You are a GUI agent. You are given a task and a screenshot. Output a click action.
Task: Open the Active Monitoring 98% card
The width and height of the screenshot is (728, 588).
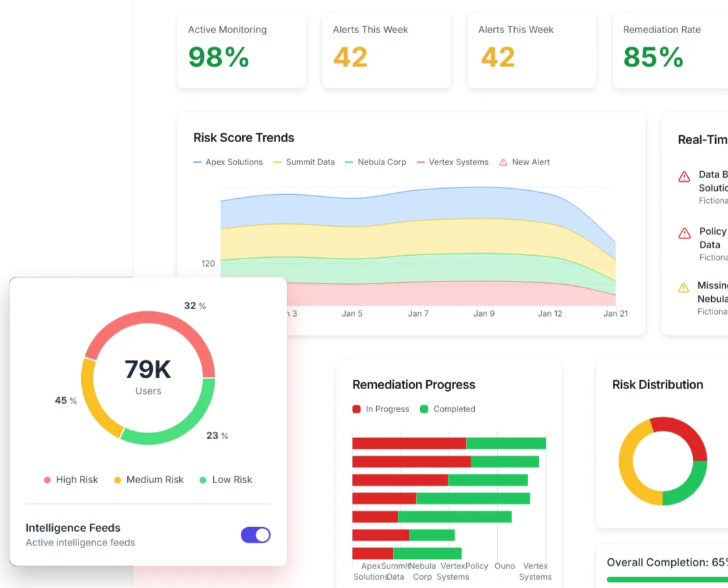click(x=242, y=50)
